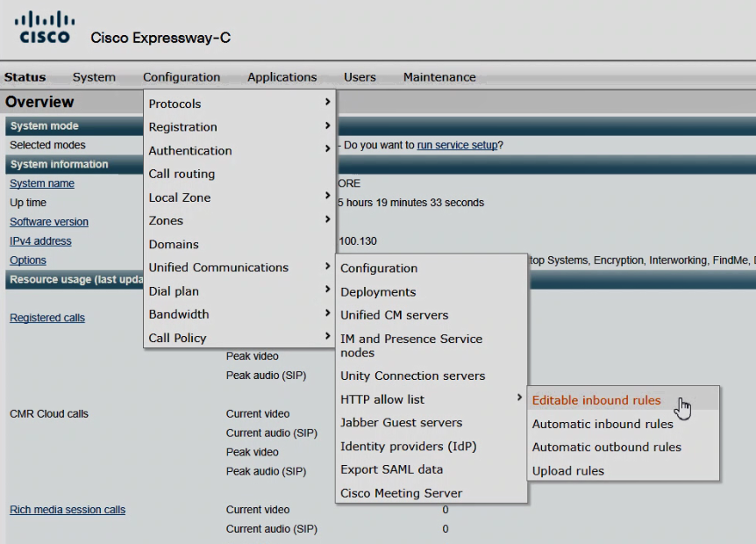Click the Cisco logo
Screen dimensions: 756x544
coord(46,27)
